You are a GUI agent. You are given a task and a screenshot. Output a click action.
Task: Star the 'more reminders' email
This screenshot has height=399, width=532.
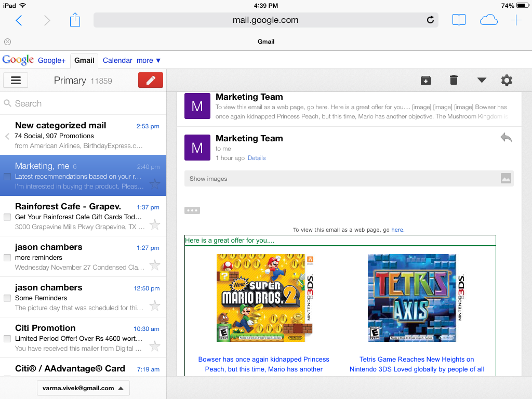[155, 265]
